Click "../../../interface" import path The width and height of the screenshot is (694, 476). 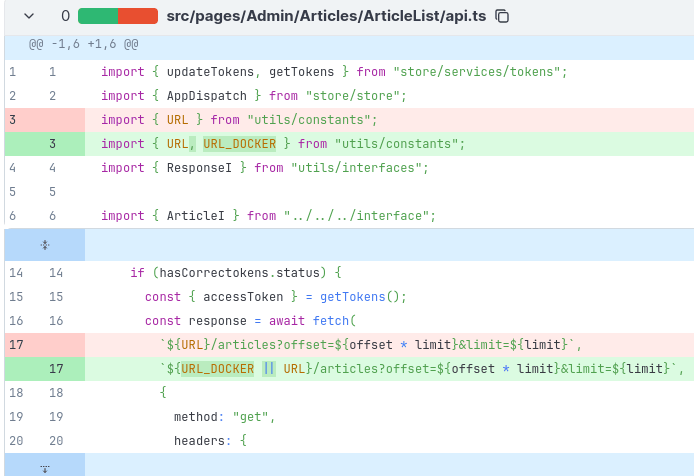point(357,216)
